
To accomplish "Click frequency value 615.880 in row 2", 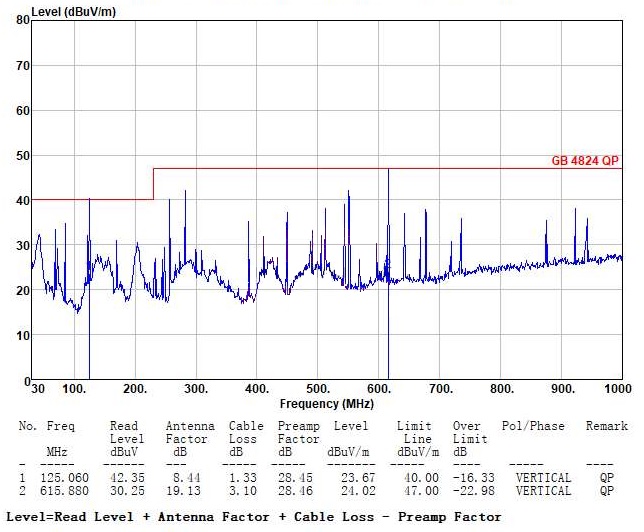I will pyautogui.click(x=64, y=491).
